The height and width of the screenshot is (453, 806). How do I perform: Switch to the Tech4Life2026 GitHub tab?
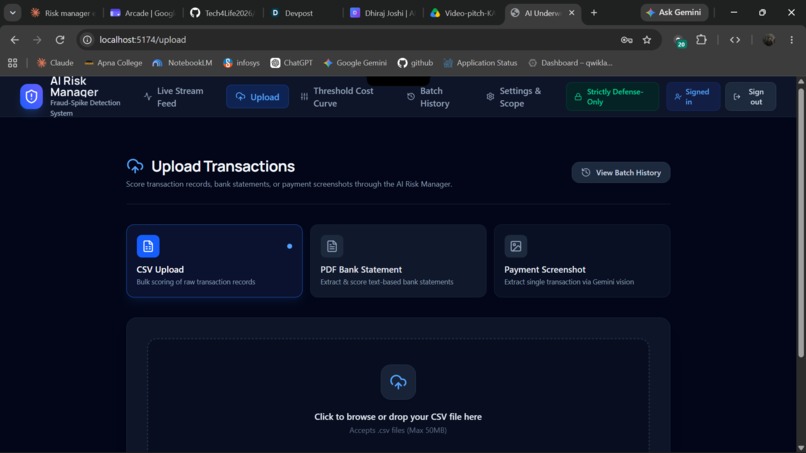coord(223,13)
